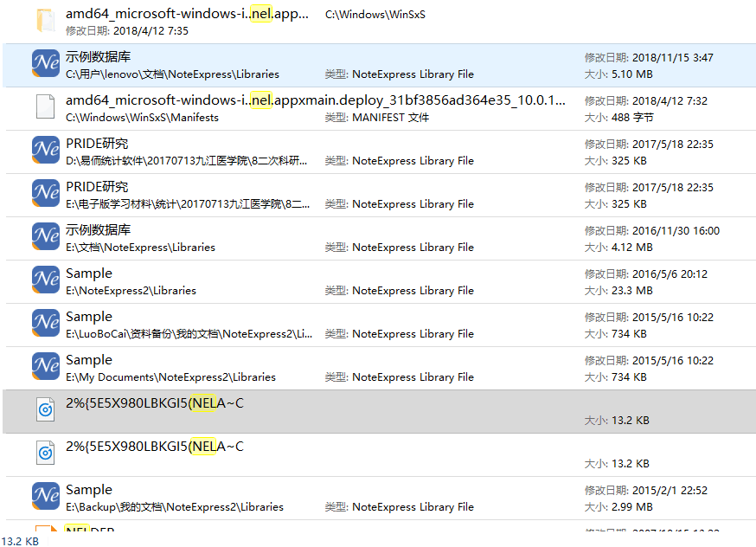The height and width of the screenshot is (547, 756).
Task: Select 示例数据库 name in the E:\文档 row
Action: [99, 230]
